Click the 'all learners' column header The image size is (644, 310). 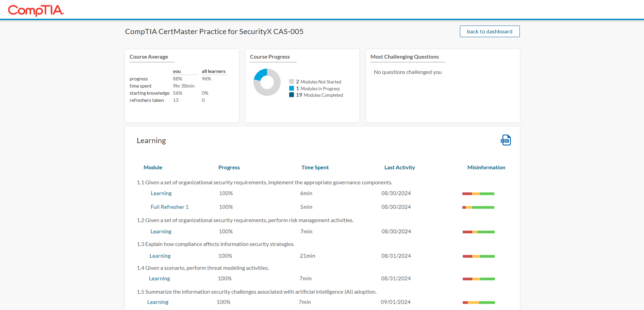point(214,71)
